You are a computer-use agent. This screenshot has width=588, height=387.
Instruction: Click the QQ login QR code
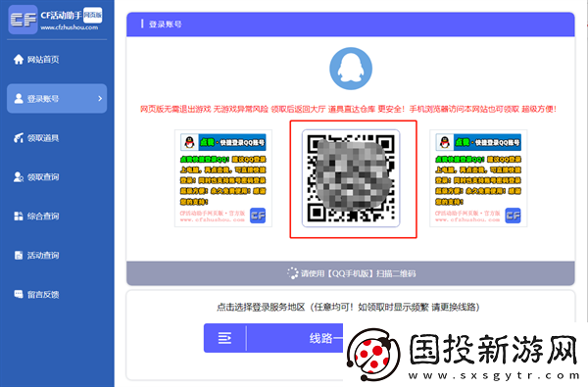(x=351, y=178)
